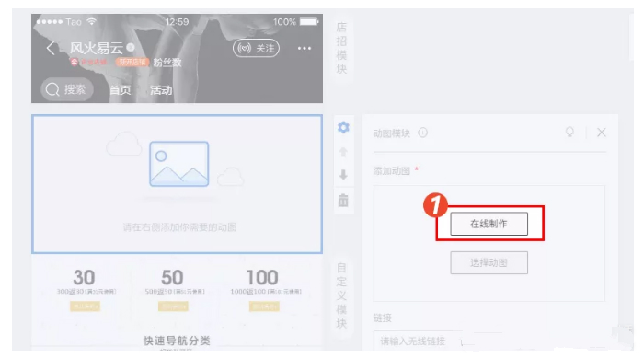Switch to the 首页 tab

click(120, 90)
